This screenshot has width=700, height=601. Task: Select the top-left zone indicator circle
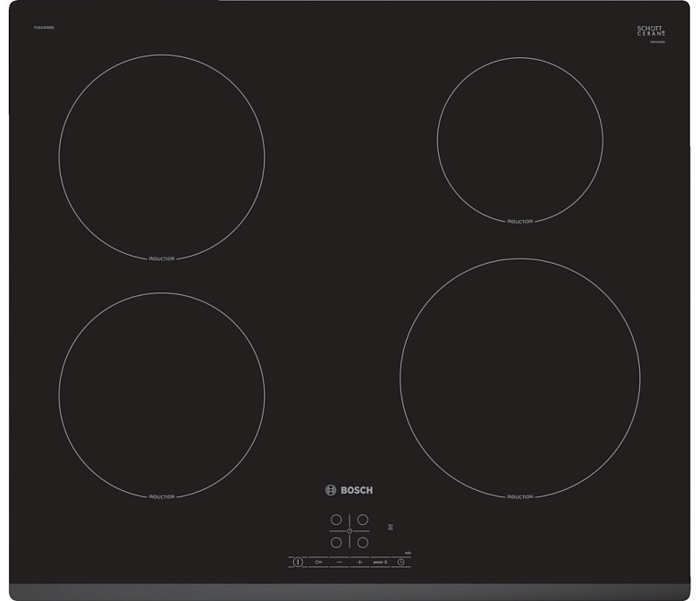(336, 519)
